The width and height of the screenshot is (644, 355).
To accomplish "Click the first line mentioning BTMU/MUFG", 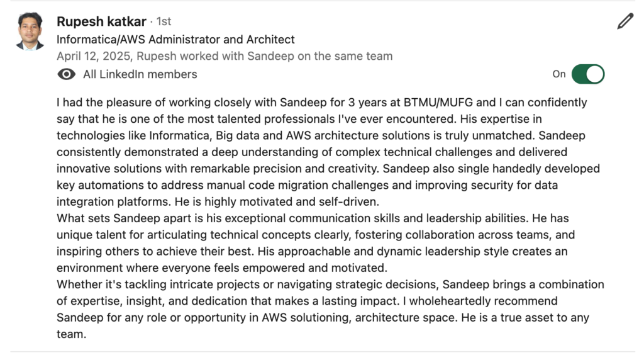I will pyautogui.click(x=321, y=103).
